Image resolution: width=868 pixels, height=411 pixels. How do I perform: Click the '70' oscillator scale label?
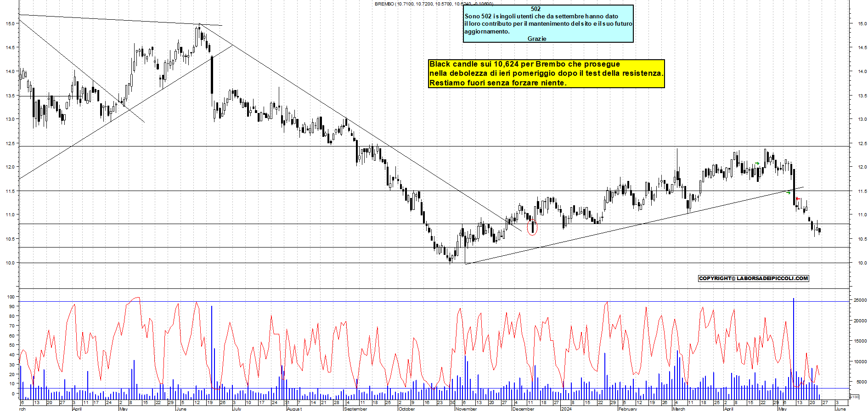click(12, 326)
